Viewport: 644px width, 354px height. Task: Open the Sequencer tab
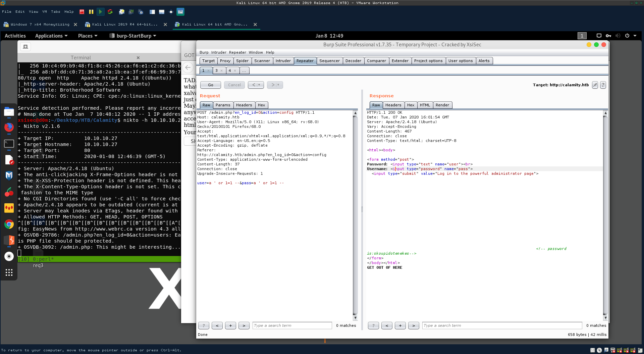[x=329, y=61]
